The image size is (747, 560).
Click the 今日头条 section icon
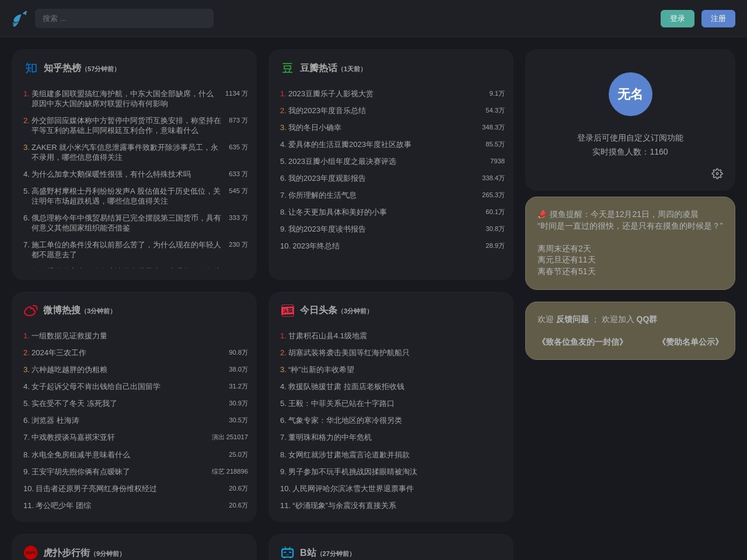coord(287,310)
